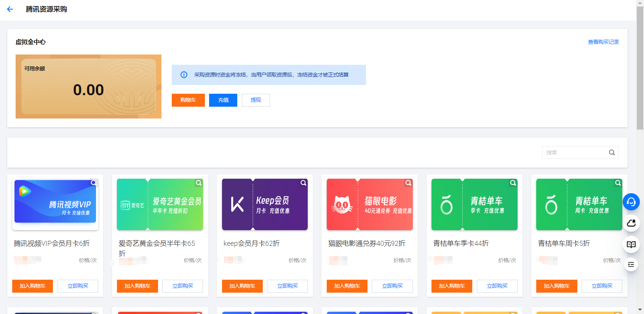The image size is (644, 314).
Task: Add 腾讯视频VIP会员月卡 to cart
Action: (x=32, y=286)
